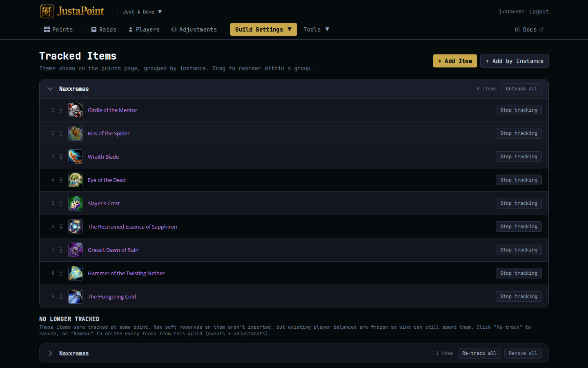Click the drag handle beside The Hungering Cold
588x368 pixels.
coord(61,296)
